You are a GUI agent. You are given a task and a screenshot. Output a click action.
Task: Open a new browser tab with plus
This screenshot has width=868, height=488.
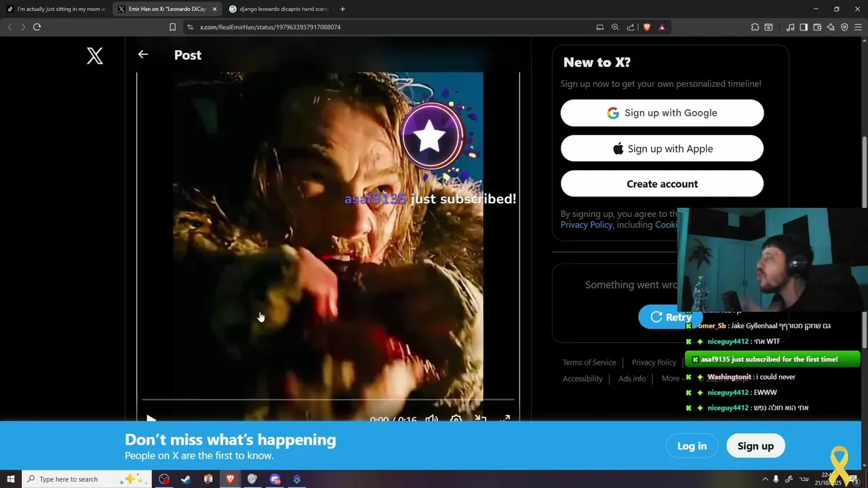(342, 9)
